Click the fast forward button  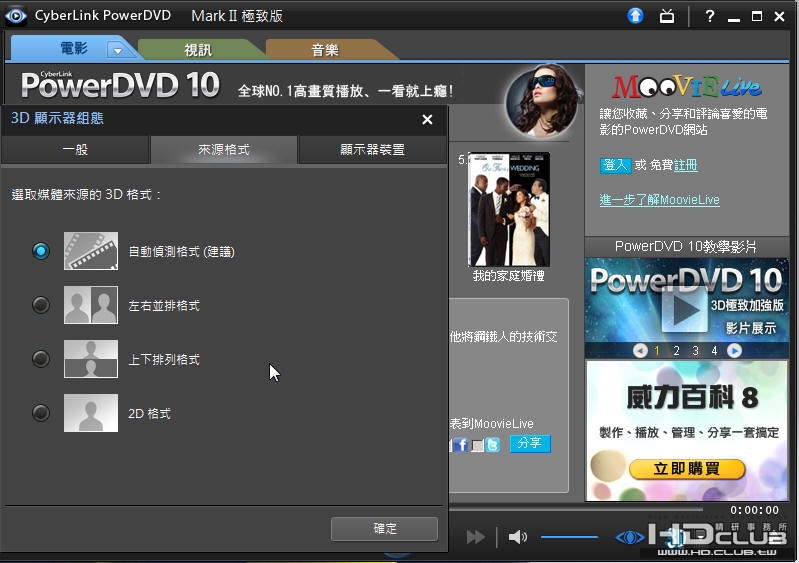(x=475, y=537)
